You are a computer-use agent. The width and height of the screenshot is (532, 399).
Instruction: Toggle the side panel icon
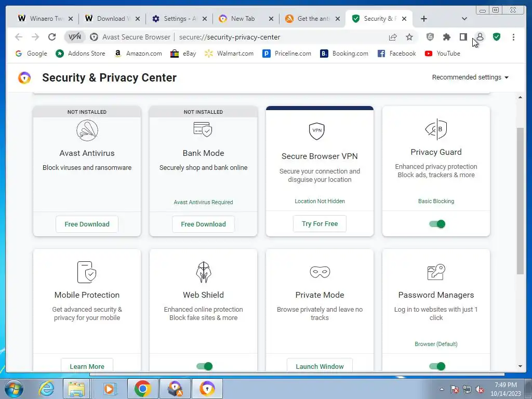(x=463, y=37)
